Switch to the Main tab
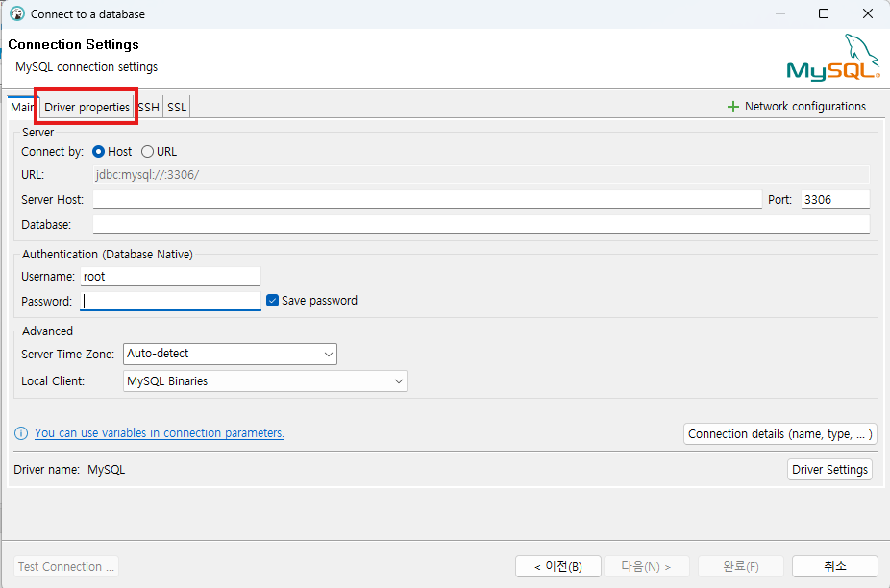This screenshot has height=588, width=890. [22, 108]
